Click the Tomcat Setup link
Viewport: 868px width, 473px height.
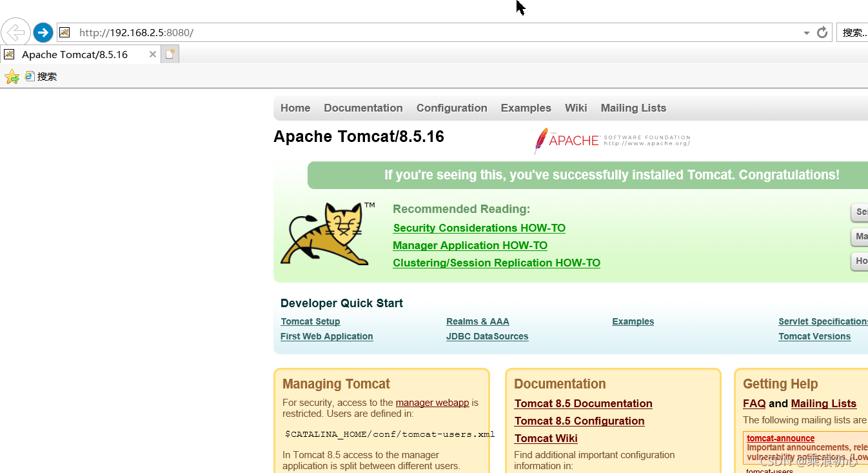coord(310,321)
